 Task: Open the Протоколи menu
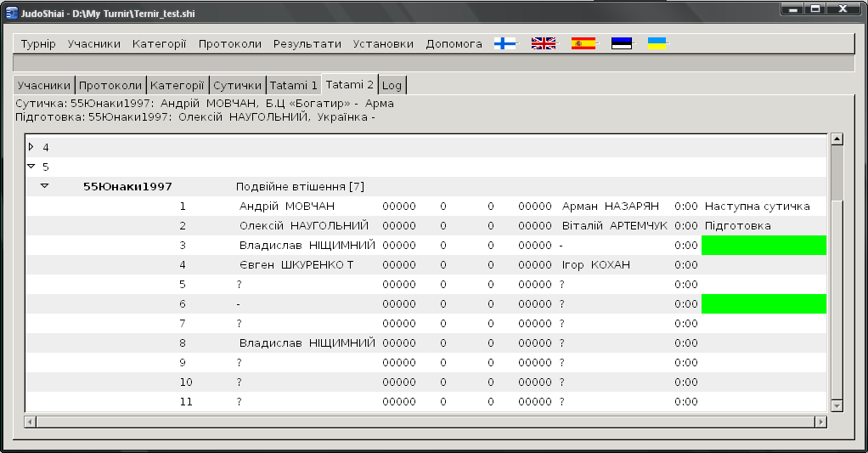[229, 44]
